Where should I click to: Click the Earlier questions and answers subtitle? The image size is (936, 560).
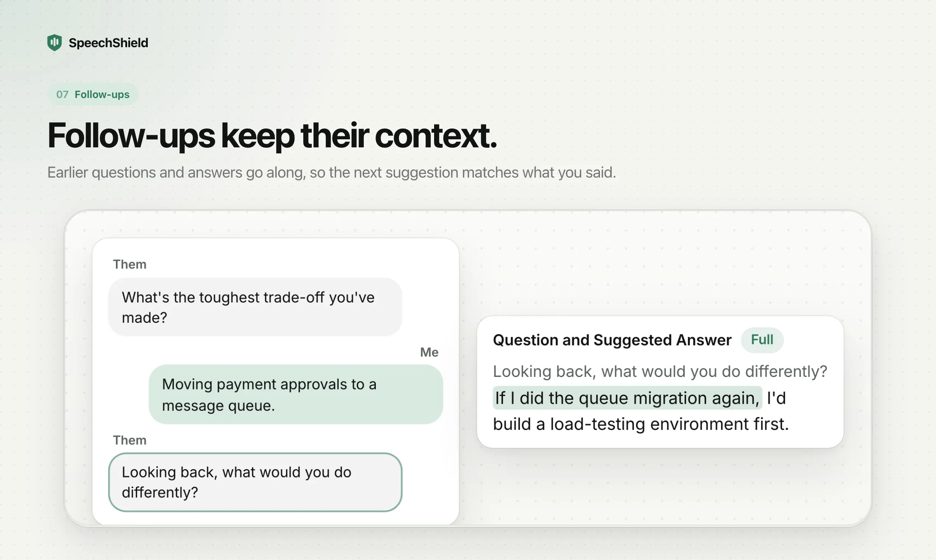tap(332, 172)
